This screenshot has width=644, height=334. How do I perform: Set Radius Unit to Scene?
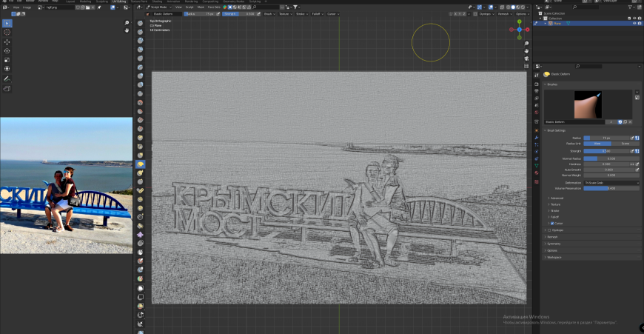tap(625, 144)
